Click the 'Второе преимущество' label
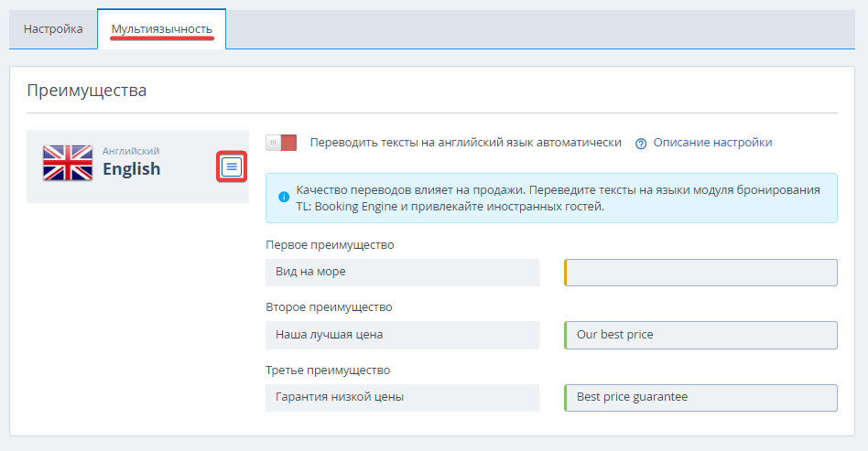This screenshot has width=868, height=451. pos(329,307)
